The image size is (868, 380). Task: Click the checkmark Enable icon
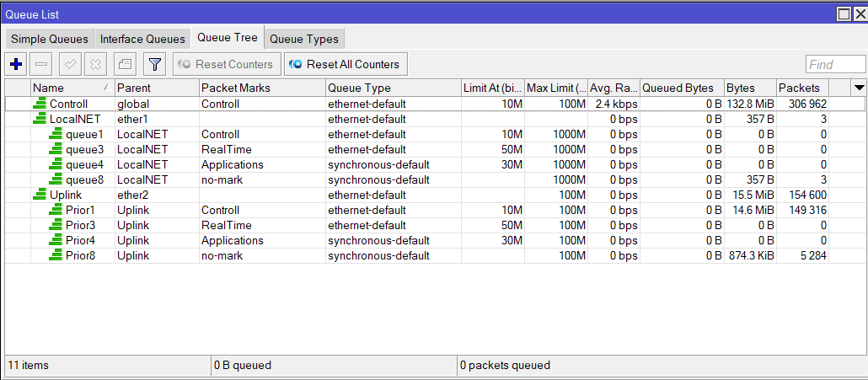pyautogui.click(x=71, y=64)
